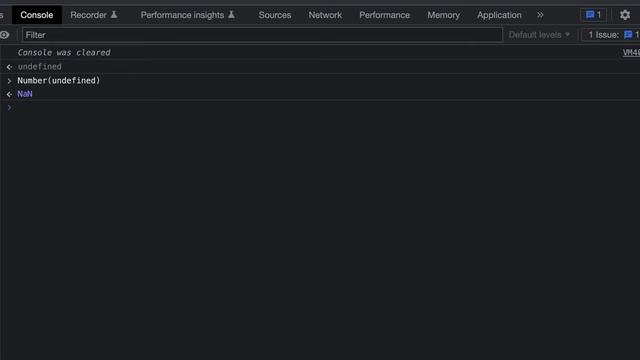Click the 'Console was cleared' message
This screenshot has width=640, height=360.
click(64, 53)
